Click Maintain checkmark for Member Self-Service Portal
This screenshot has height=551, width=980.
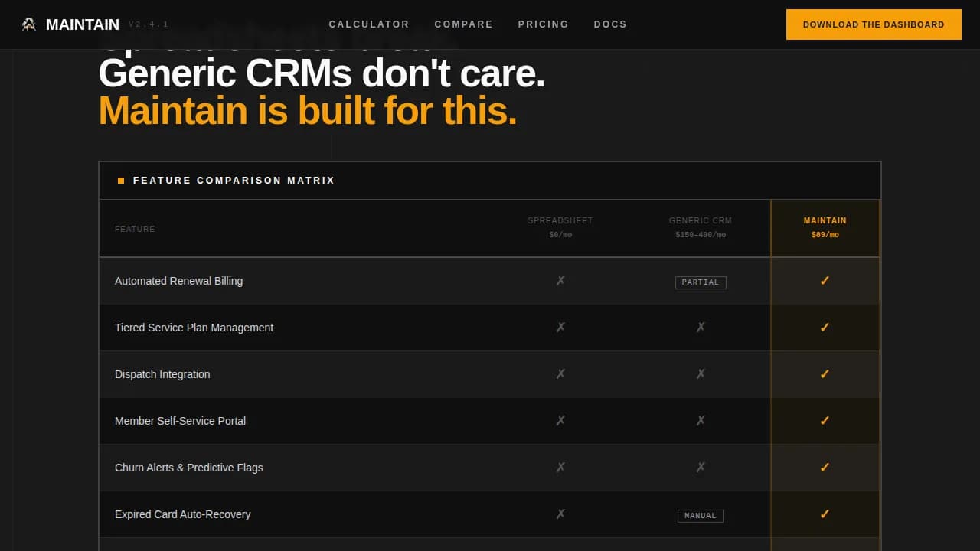825,421
